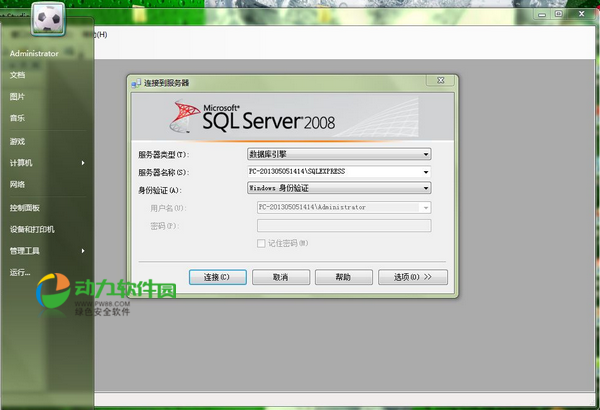Open 控制面板 control panel in Start menu

tap(24, 208)
